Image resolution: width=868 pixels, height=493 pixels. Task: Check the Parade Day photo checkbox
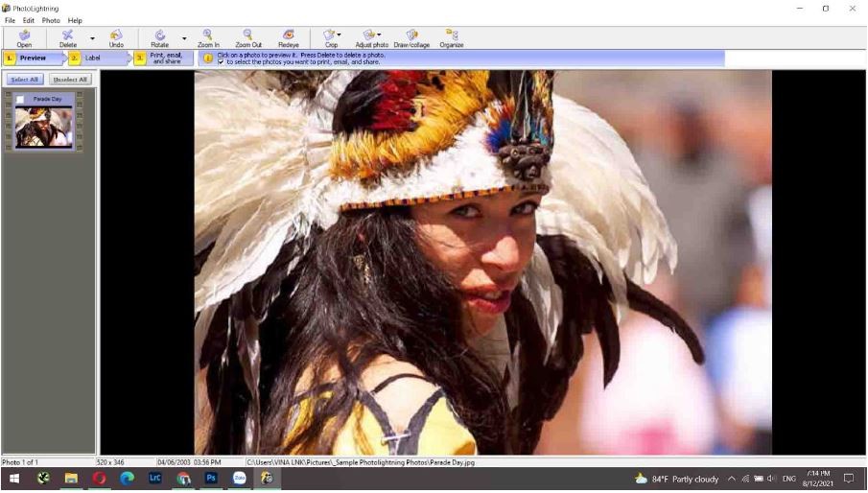pyautogui.click(x=20, y=99)
